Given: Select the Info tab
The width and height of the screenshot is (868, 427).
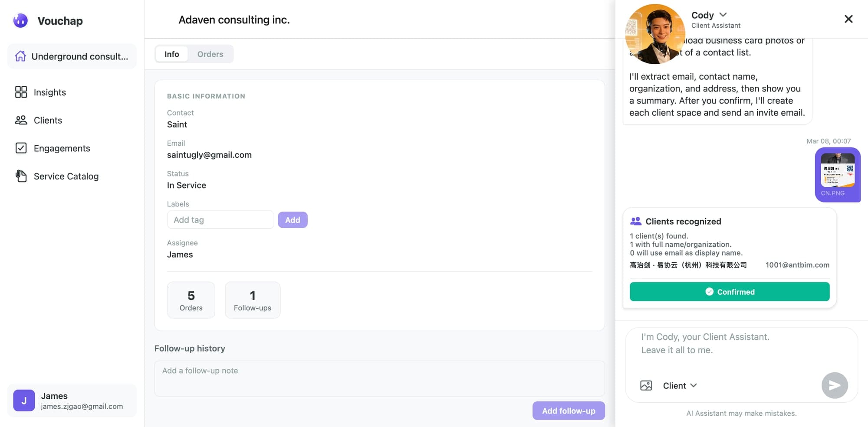Looking at the screenshot, I should [171, 54].
